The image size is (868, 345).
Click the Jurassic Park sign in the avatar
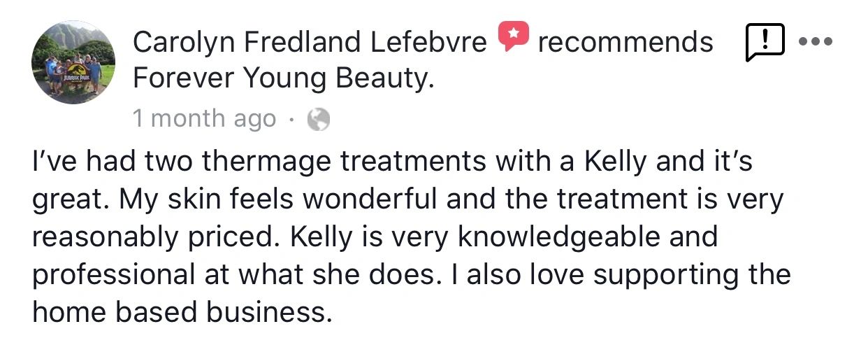(71, 69)
